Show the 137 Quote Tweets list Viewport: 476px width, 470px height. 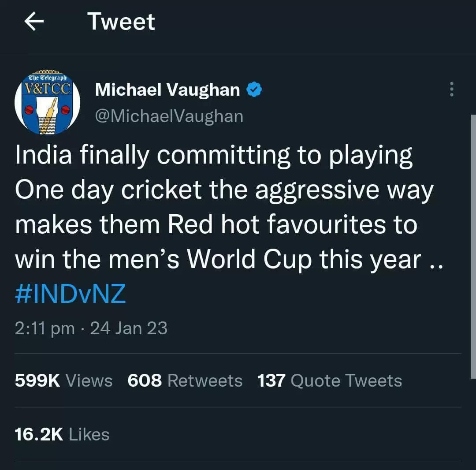coord(330,380)
